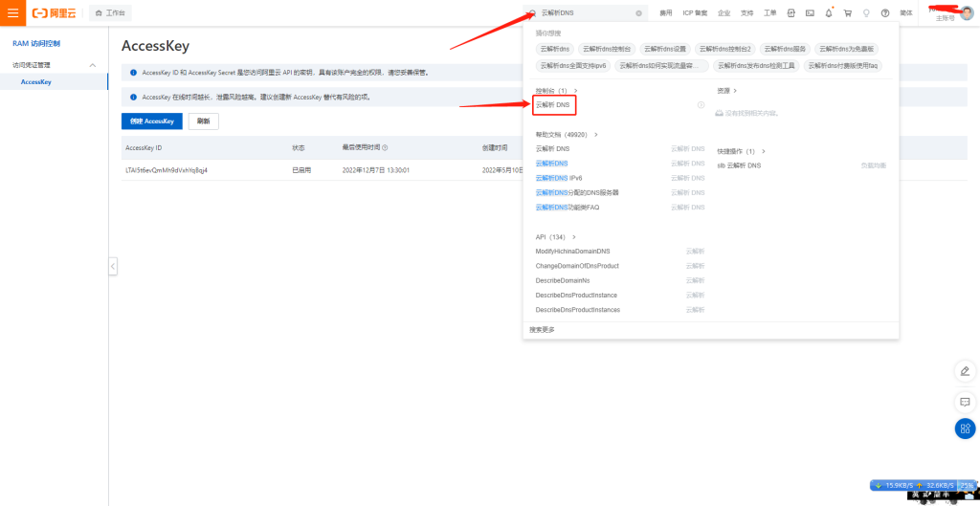Viewport: 980px width, 506px height.
Task: Expand 快捷操作 (1) results
Action: pyautogui.click(x=742, y=151)
